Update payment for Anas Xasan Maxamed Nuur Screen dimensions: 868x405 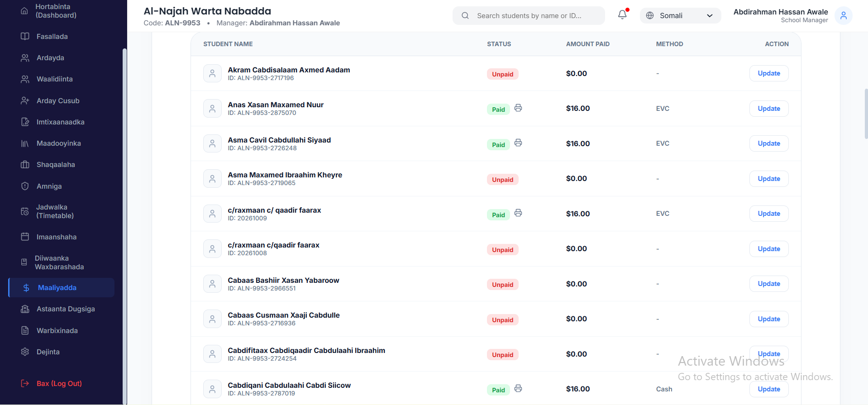[x=769, y=109]
